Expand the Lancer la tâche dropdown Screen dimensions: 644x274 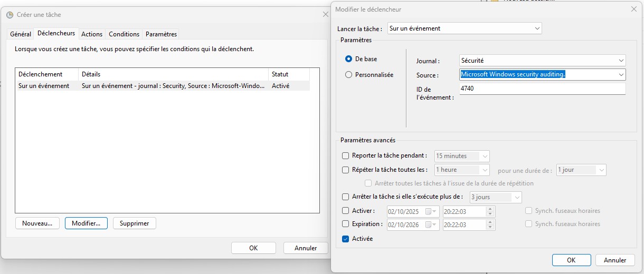pos(537,28)
